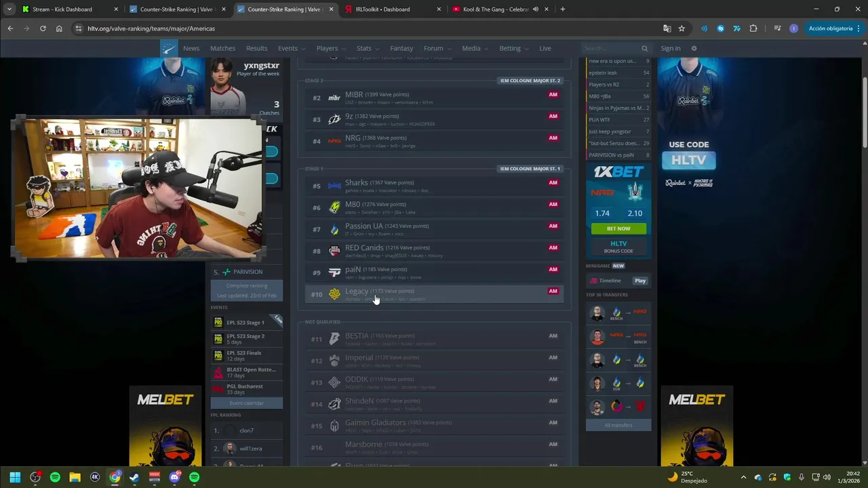
Task: Click the paiN team logo
Action: coord(334,272)
